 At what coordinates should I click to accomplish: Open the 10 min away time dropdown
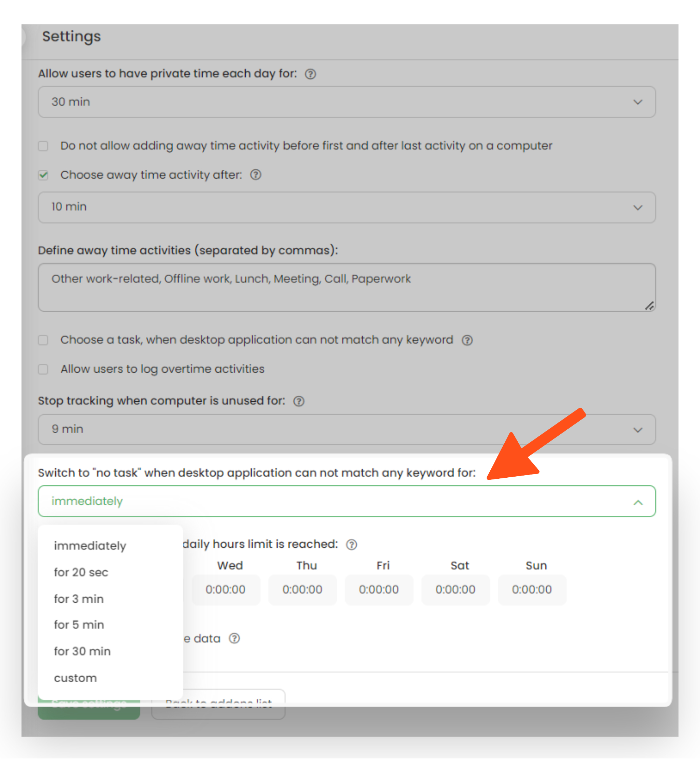tap(346, 207)
